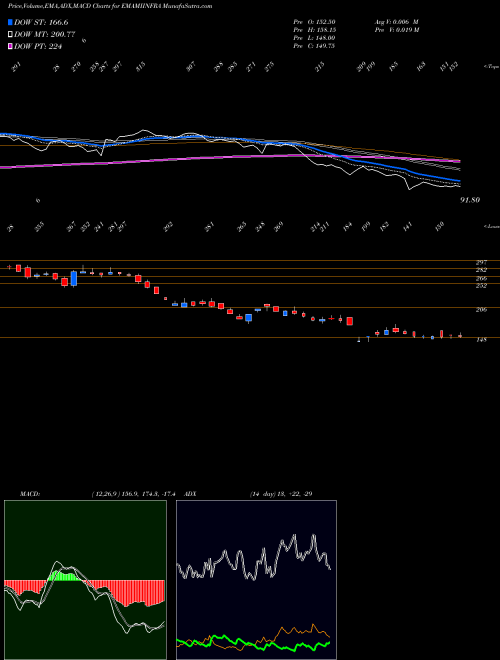Click the '<Tops' row label
500x660 pixels.
[x=491, y=67]
